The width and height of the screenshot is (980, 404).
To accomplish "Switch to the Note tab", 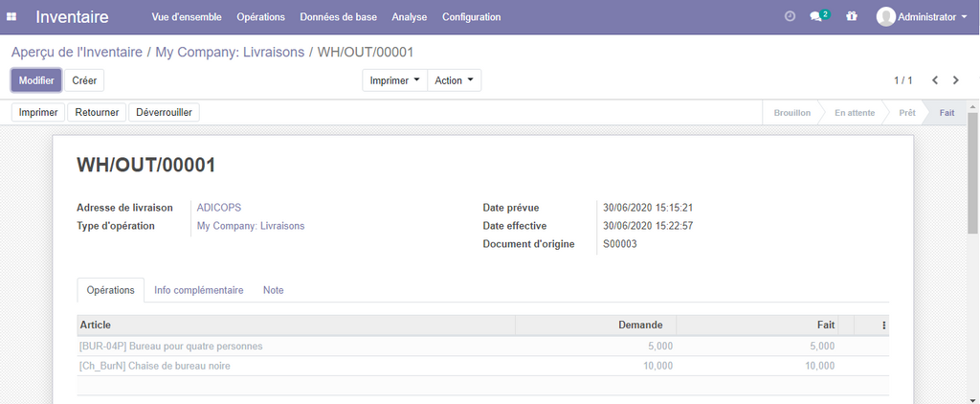I will pyautogui.click(x=273, y=290).
